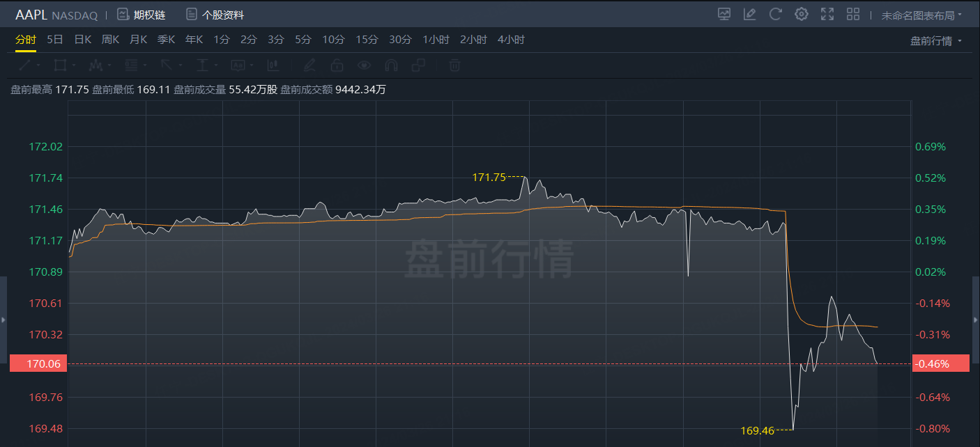Select the 1分 one-minute timeframe

222,40
